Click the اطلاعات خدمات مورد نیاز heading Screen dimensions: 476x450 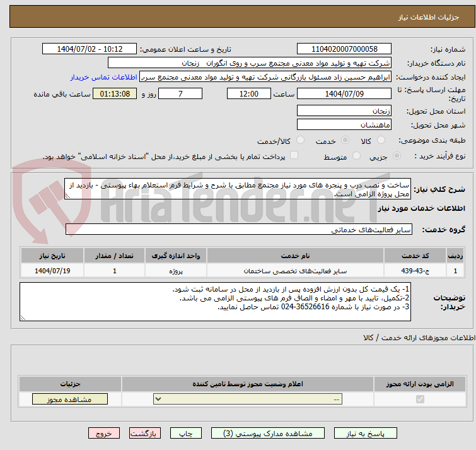[x=421, y=208]
